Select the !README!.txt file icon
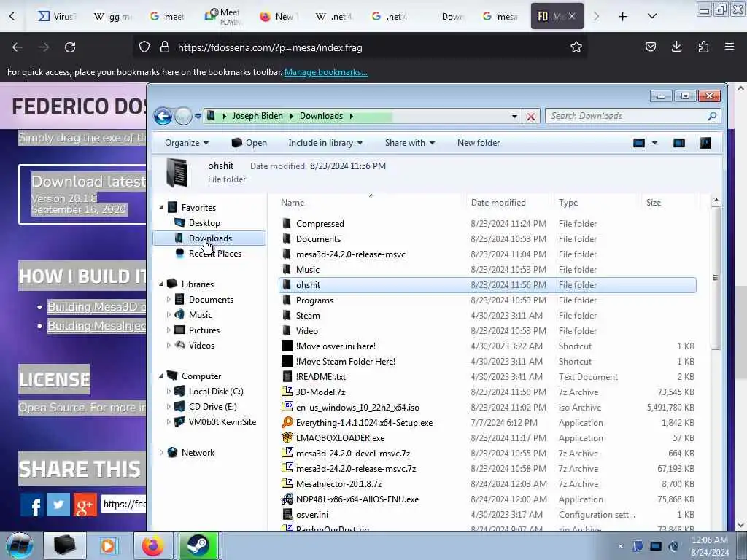 tap(287, 377)
